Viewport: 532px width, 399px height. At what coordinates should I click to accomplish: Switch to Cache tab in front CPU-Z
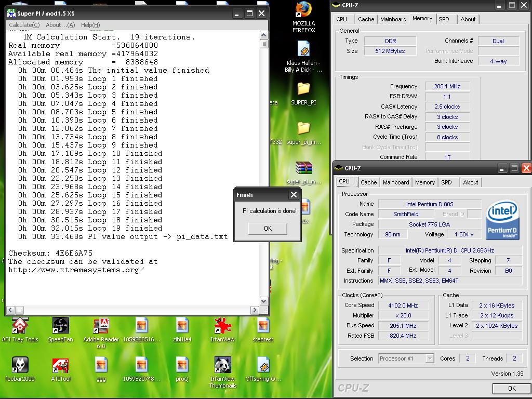pos(368,182)
